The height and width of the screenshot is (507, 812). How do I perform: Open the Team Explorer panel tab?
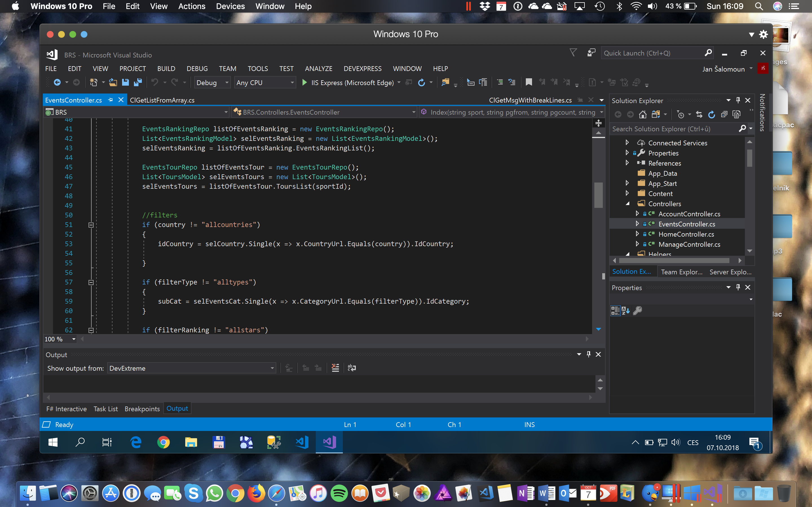point(681,272)
